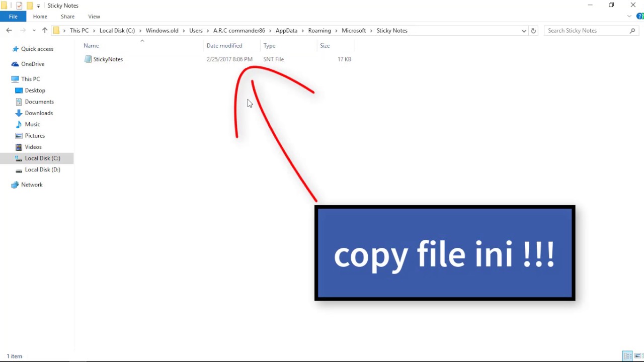Click This PC in the address bar
The height and width of the screenshot is (362, 644).
click(79, 31)
